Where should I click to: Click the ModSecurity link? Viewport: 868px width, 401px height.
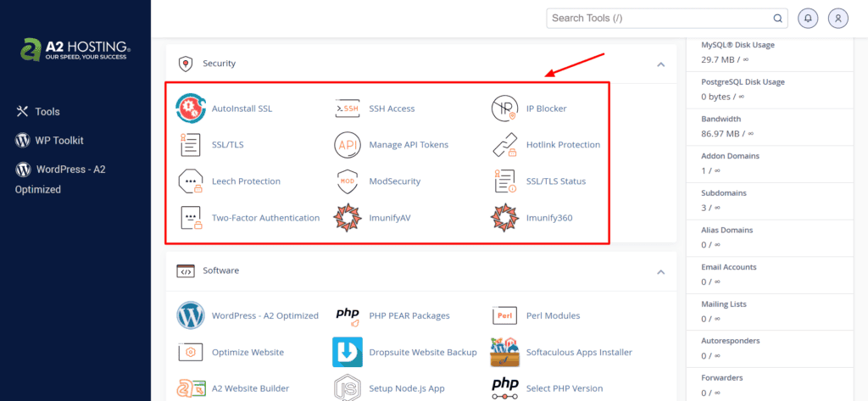point(395,181)
